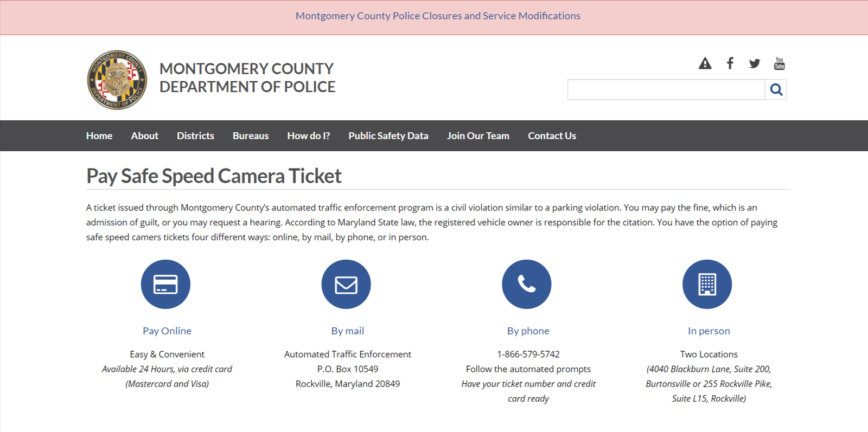Open the Public Safety Data menu
This screenshot has height=432, width=868.
[x=388, y=136]
